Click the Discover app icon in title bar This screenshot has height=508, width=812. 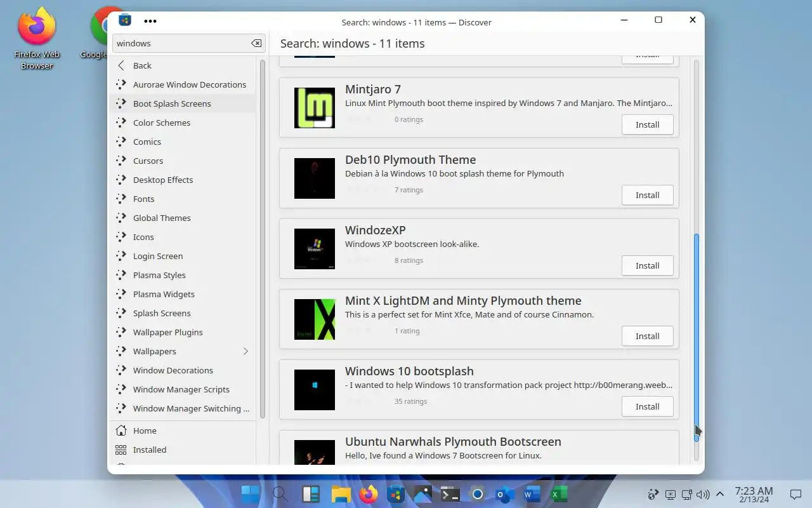[x=125, y=20]
